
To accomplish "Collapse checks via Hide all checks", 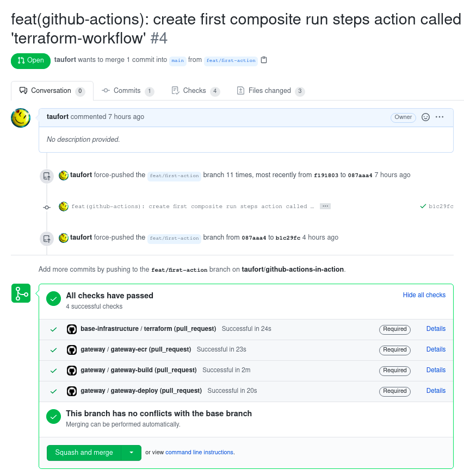I will 424,295.
